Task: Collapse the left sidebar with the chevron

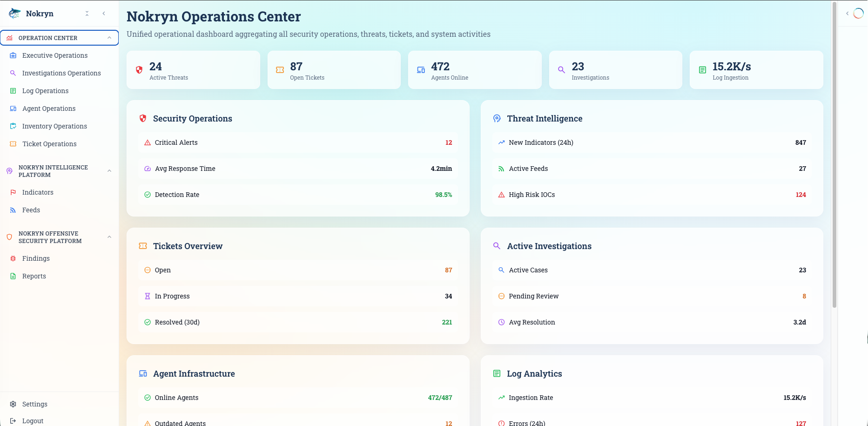Action: [x=104, y=14]
